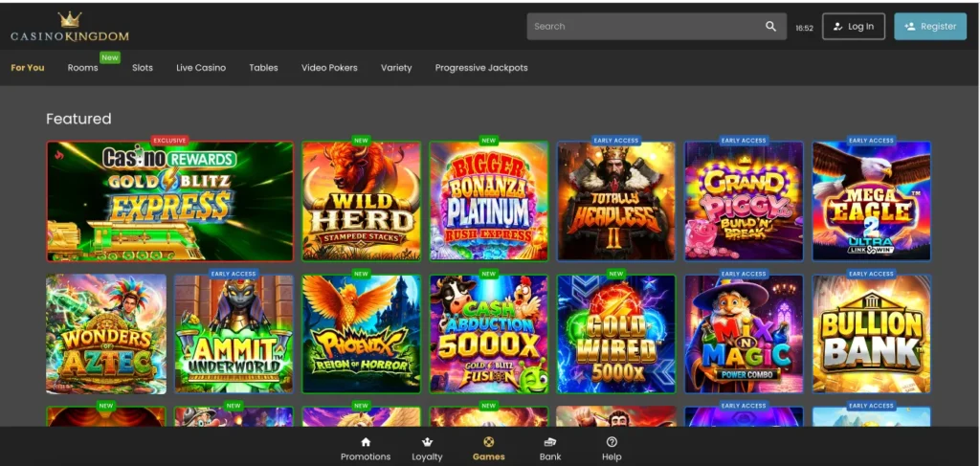
Task: Open Cash Abduction 5000X game tile
Action: coord(489,334)
